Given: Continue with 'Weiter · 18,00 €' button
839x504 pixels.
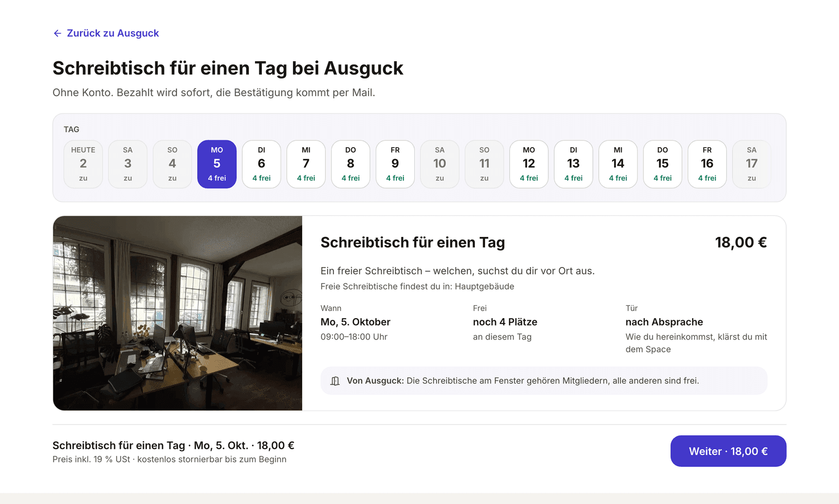Looking at the screenshot, I should [728, 451].
